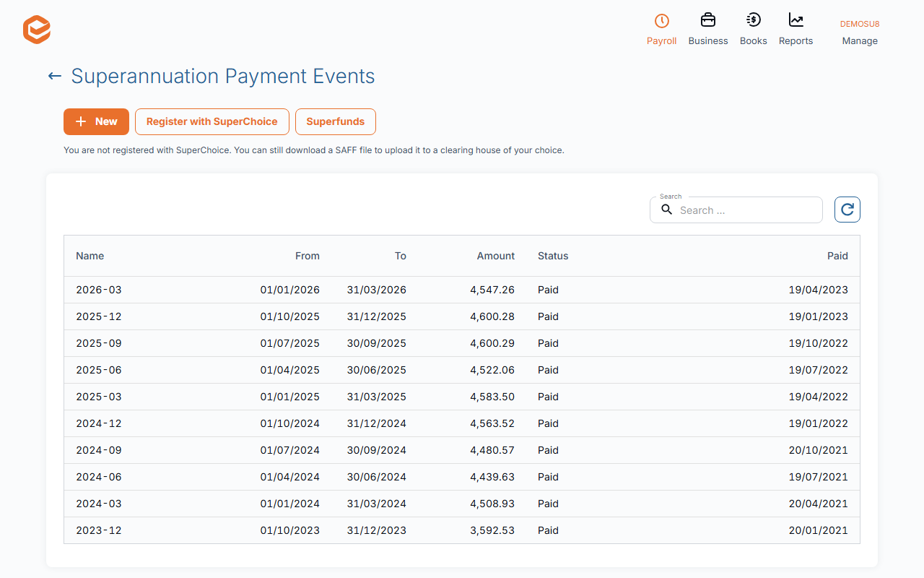Click From date 01/07/2024
Viewport: 924px width, 578px height.
290,450
